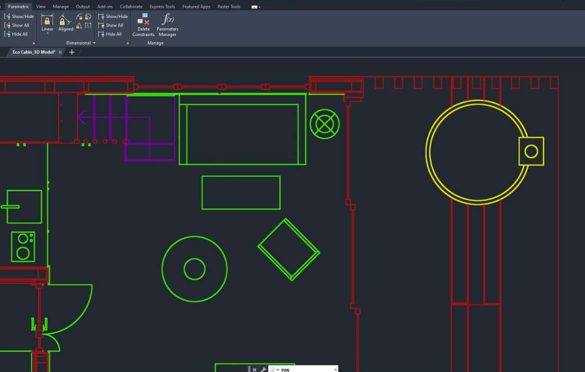Toggle dimensional Show All constraints

(110, 25)
